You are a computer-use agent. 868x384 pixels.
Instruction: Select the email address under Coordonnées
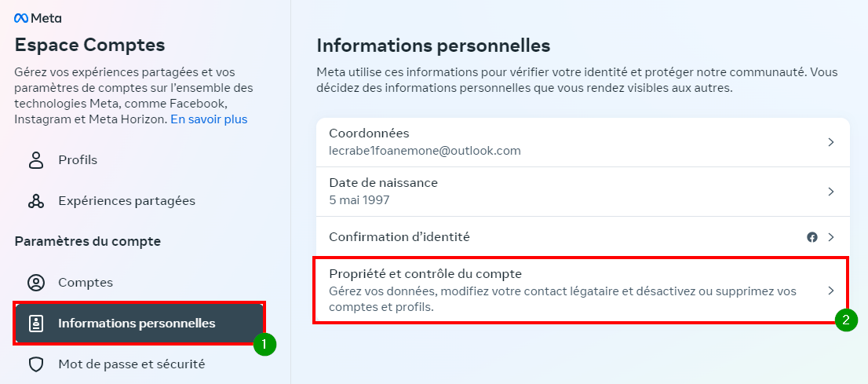[x=425, y=150]
